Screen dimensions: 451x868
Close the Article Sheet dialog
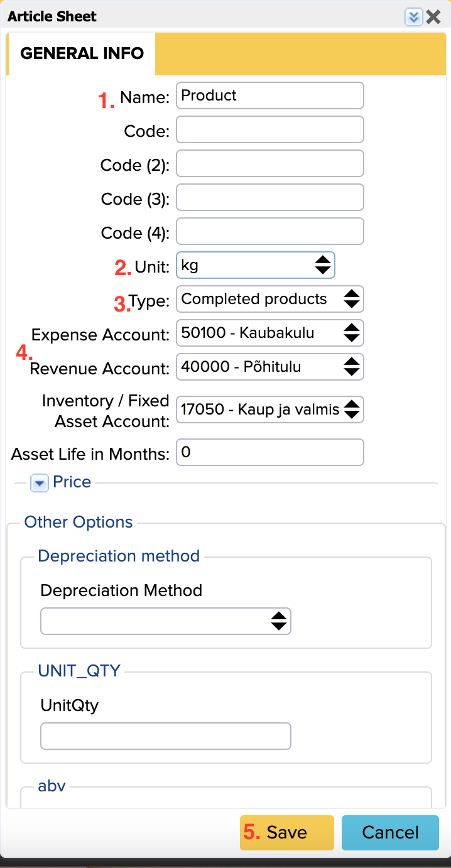point(433,17)
